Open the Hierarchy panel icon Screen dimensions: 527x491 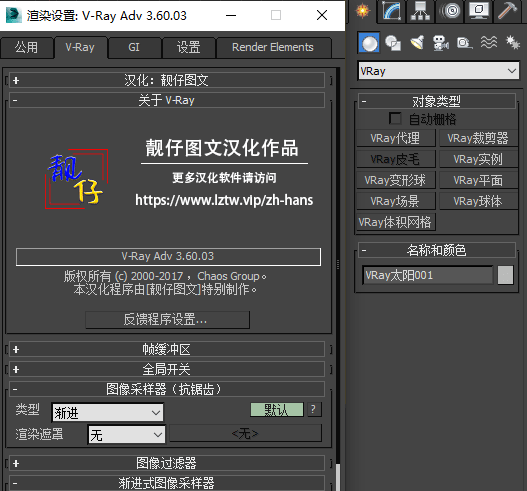[x=420, y=11]
